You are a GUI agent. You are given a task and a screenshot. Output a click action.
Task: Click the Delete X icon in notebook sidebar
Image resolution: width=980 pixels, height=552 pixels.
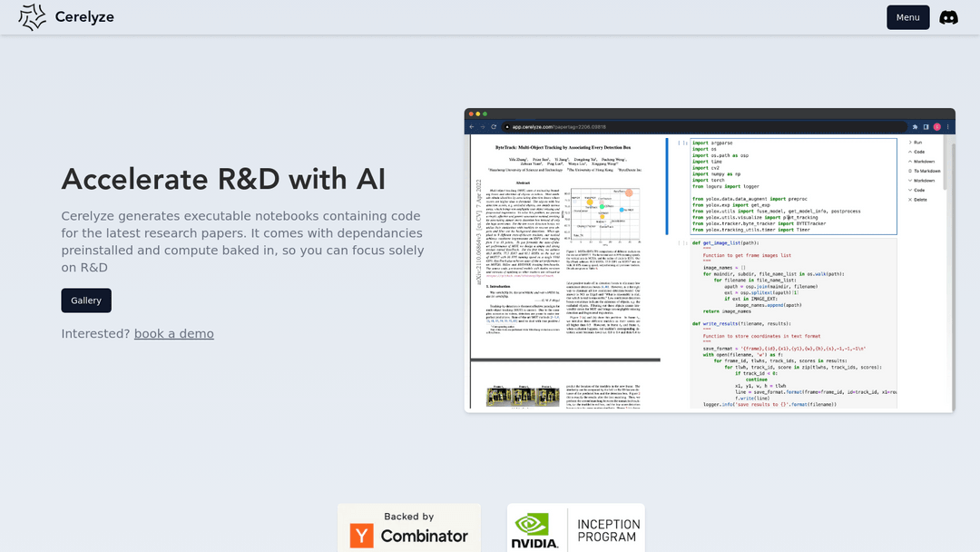910,199
